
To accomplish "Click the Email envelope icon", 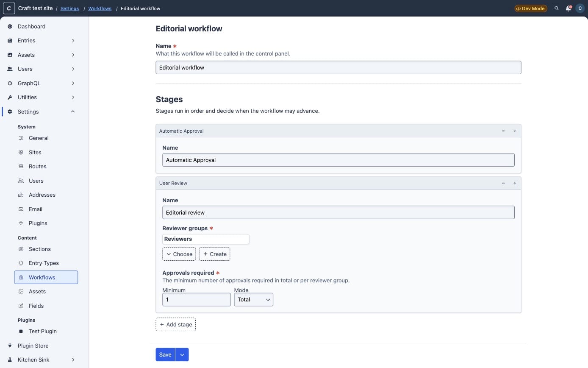I will point(21,209).
